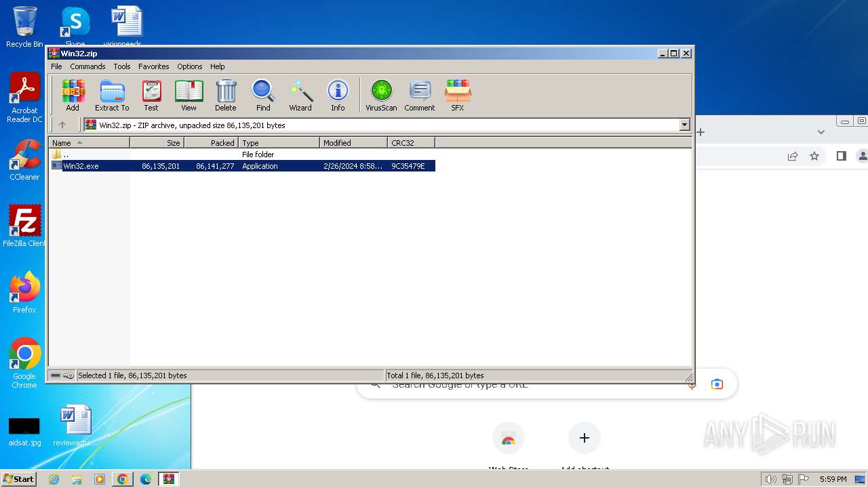
Task: Open the Comment tool
Action: [420, 95]
